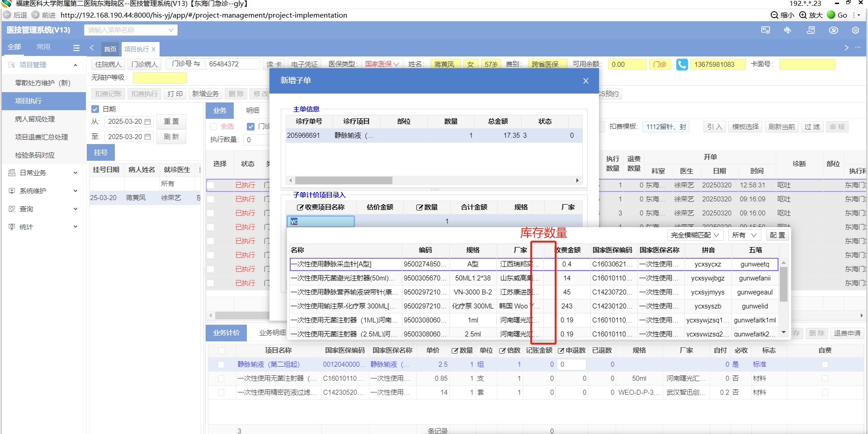
Task: Select checkbox for 静脉输液 row
Action: 221,364
